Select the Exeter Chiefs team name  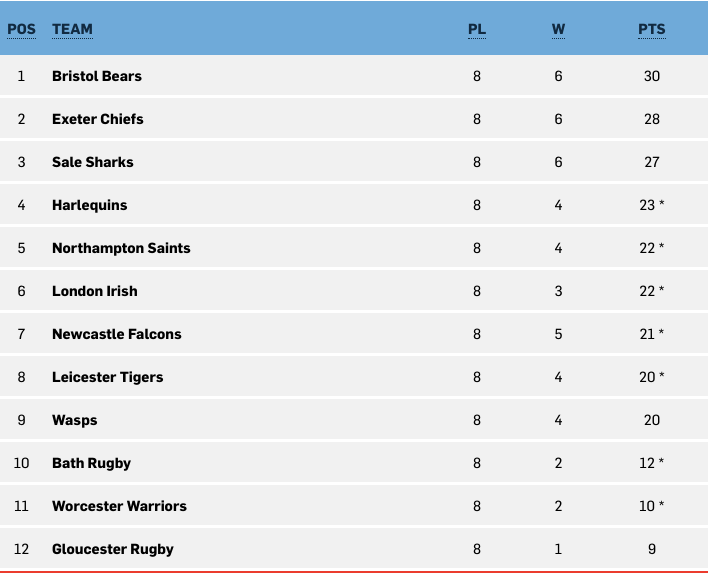coord(98,119)
